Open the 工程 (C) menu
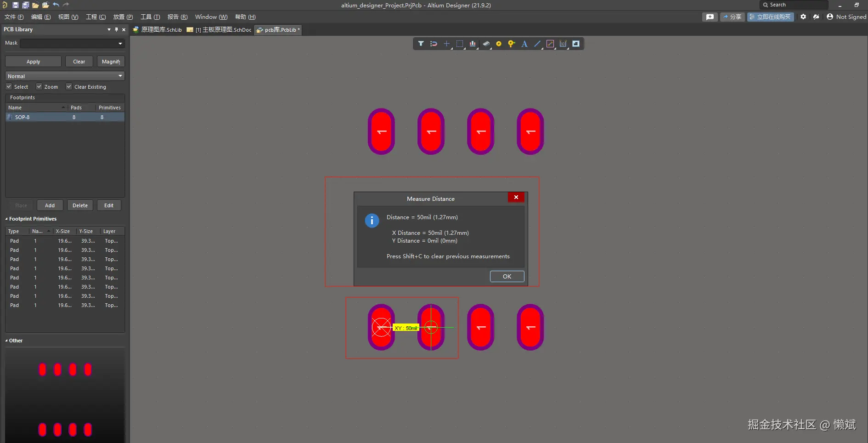 [x=96, y=17]
